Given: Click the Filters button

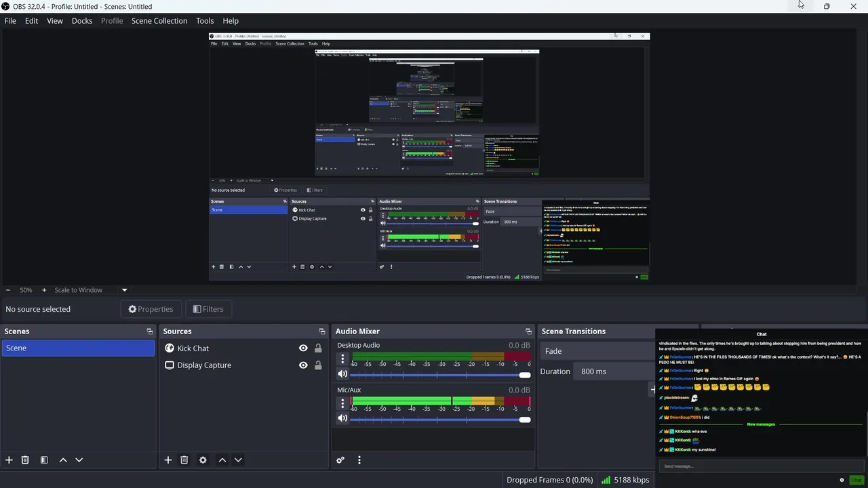Looking at the screenshot, I should point(208,309).
